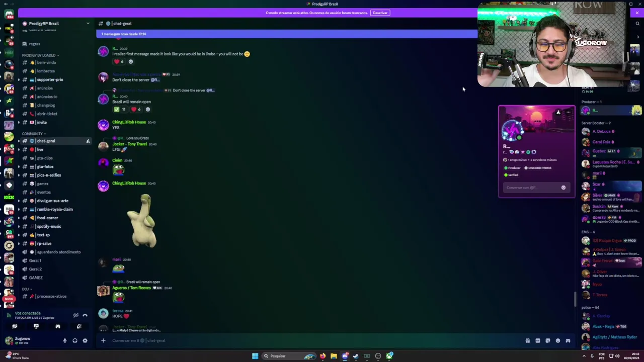
Task: Expand threads arrow beside text-rp channel
Action: pos(19,235)
